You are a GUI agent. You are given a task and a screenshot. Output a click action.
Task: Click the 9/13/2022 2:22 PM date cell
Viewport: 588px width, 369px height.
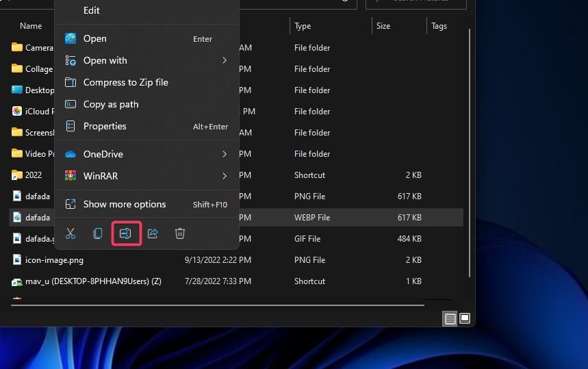(x=218, y=260)
